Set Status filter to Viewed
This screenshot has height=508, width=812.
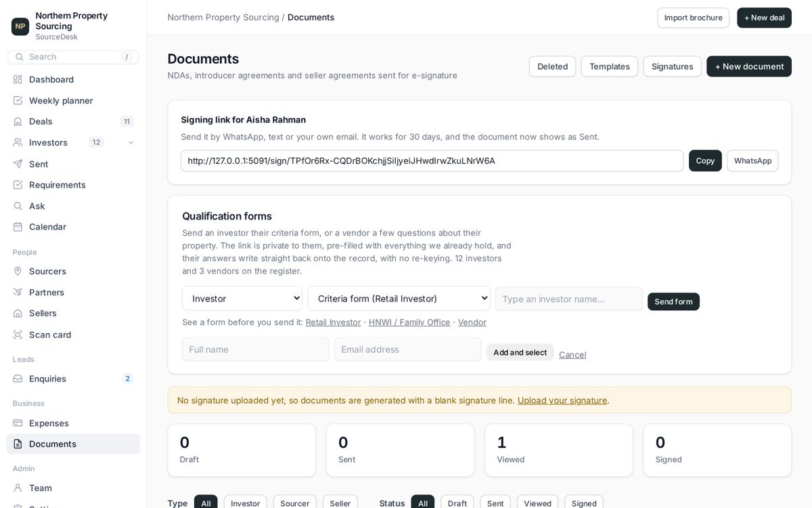[x=538, y=503]
